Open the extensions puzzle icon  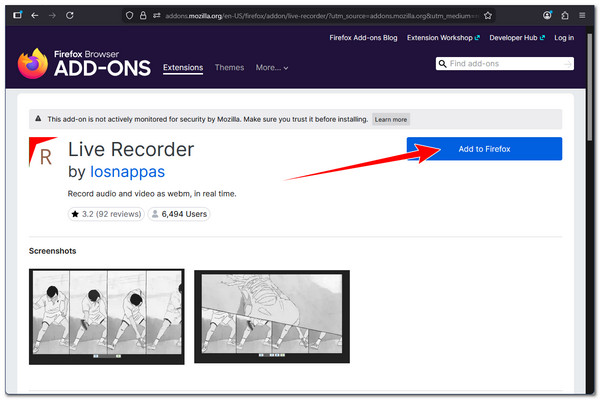(x=565, y=15)
